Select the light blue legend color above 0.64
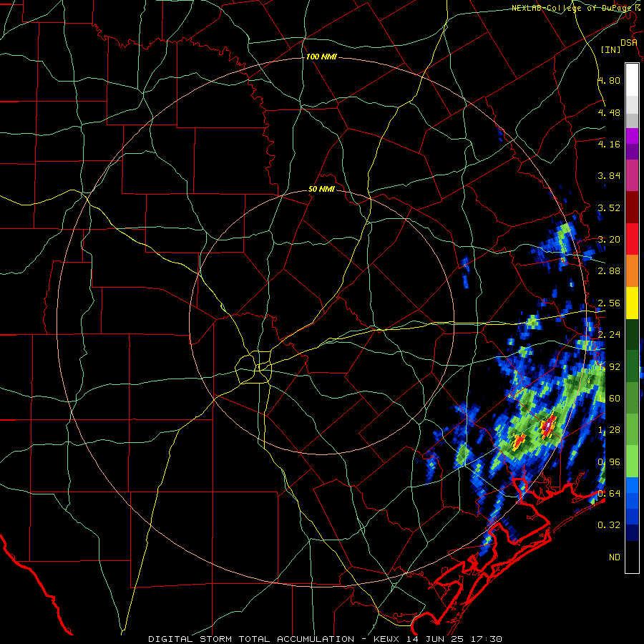 pyautogui.click(x=632, y=485)
